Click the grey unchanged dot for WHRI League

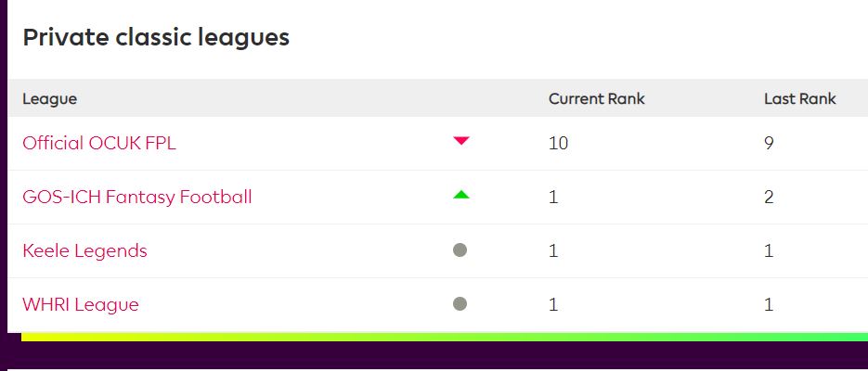460,304
